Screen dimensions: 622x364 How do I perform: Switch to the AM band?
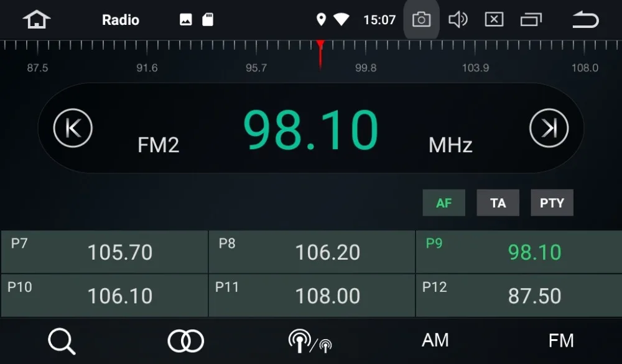435,340
